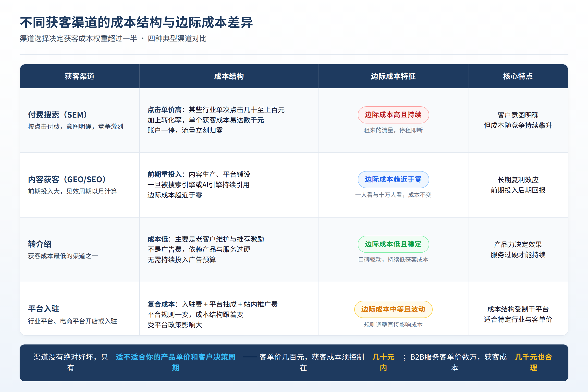588x392 pixels.
Task: Click line 边际成本趋近于零 in cost structure column
Action: [175, 195]
